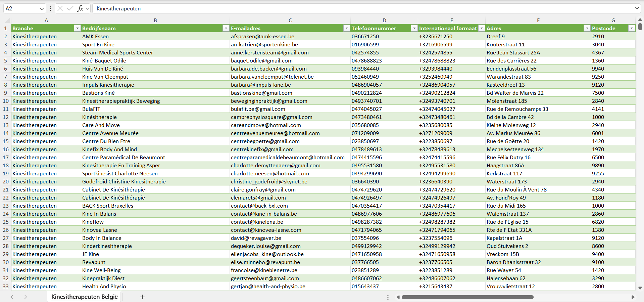The height and width of the screenshot is (302, 644).
Task: Click the horizontal scroll right arrow
Action: (x=633, y=297)
